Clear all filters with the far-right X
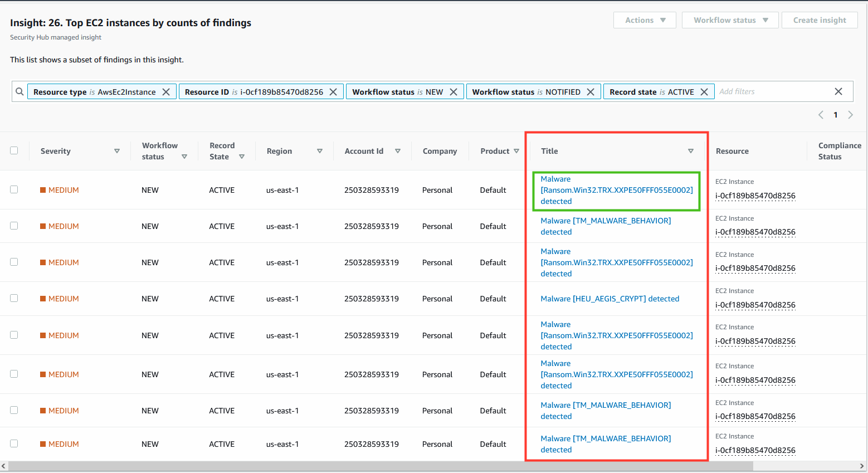Screen dimensions: 868x473 click(838, 91)
